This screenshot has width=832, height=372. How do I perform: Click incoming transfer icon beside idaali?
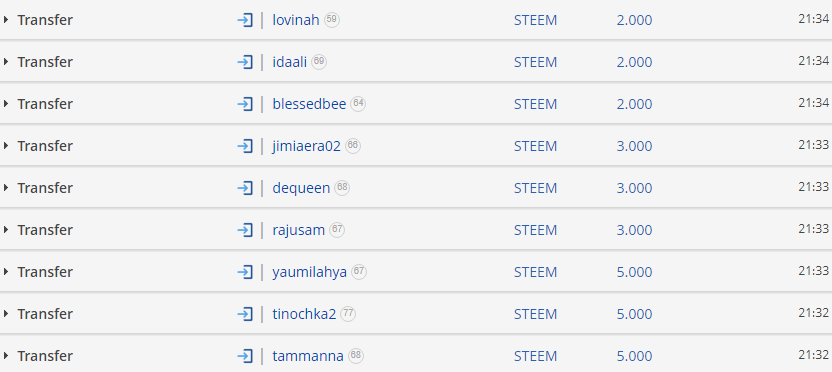[x=245, y=62]
